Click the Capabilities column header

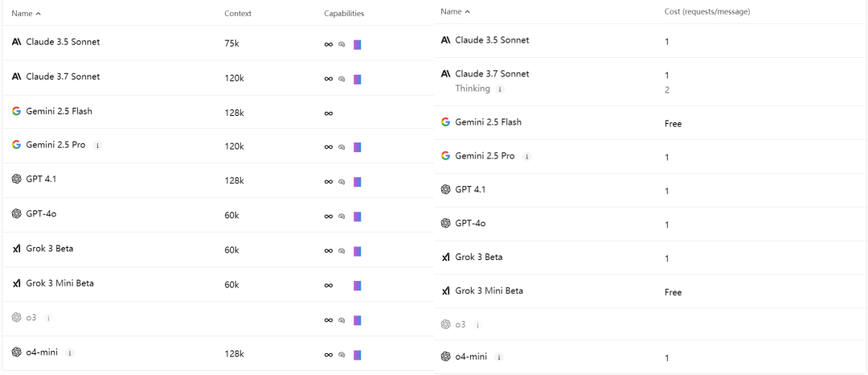tap(344, 14)
